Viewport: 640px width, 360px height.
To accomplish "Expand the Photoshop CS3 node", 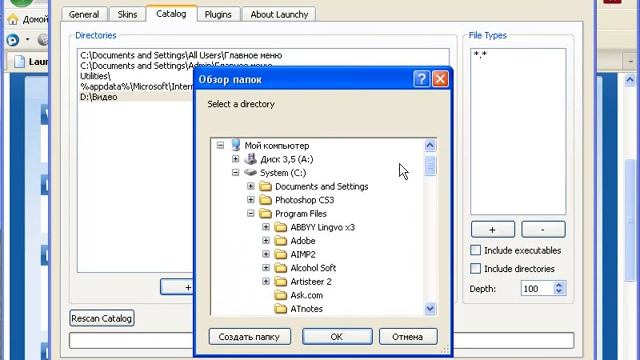I will click(251, 200).
